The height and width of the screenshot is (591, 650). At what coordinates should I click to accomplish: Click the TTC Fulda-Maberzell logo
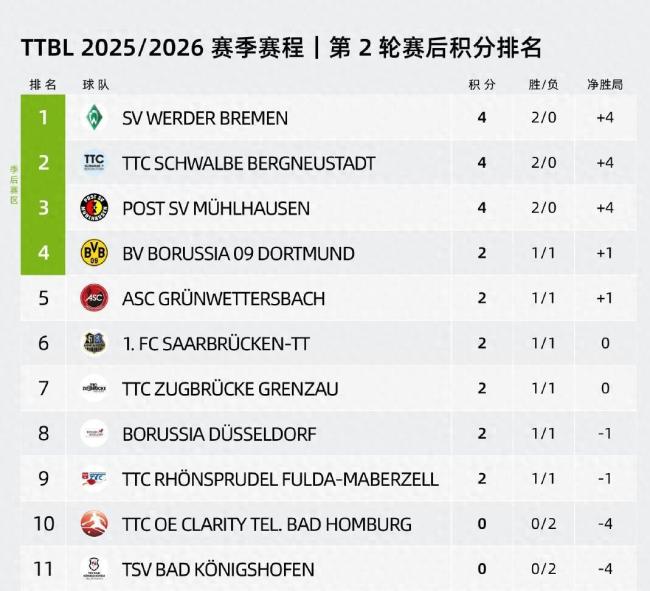94,479
